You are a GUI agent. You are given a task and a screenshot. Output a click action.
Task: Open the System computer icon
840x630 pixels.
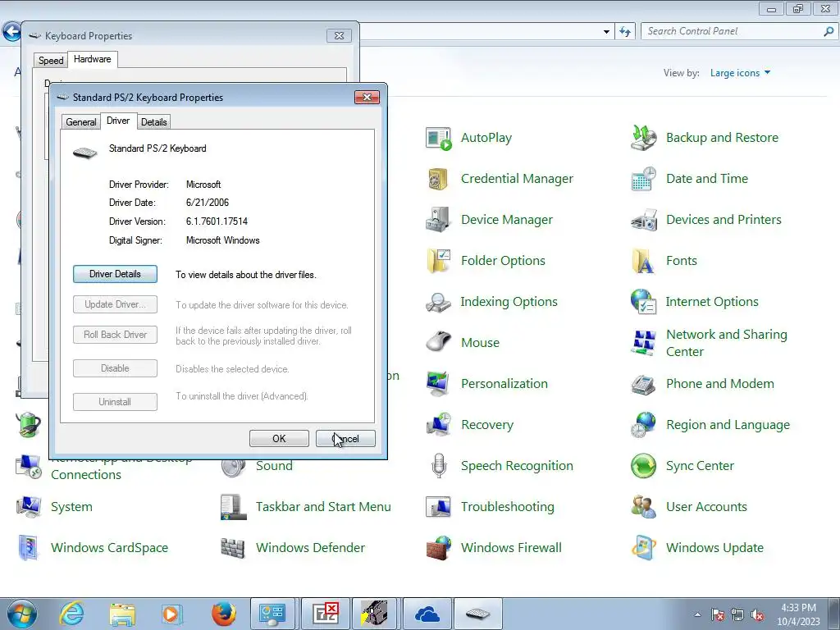pyautogui.click(x=28, y=507)
